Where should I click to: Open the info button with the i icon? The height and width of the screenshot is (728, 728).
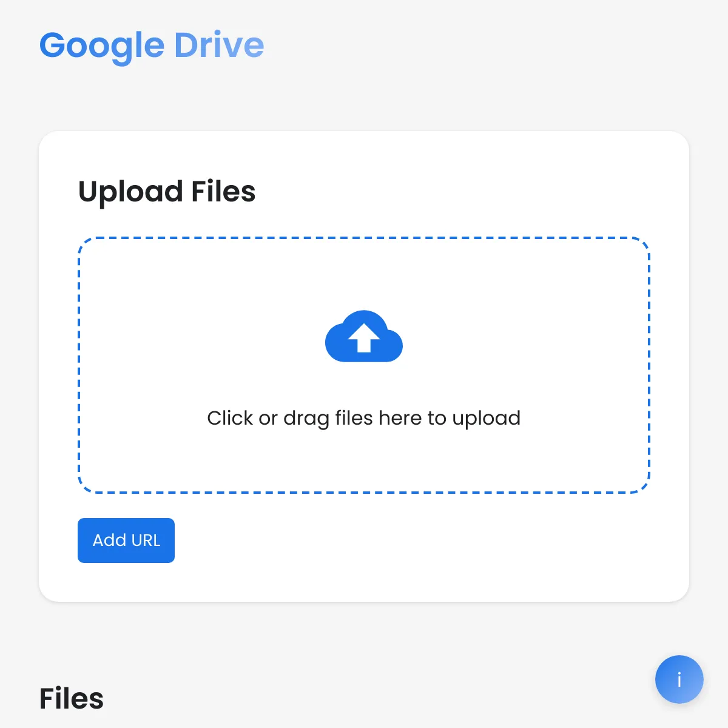[679, 679]
